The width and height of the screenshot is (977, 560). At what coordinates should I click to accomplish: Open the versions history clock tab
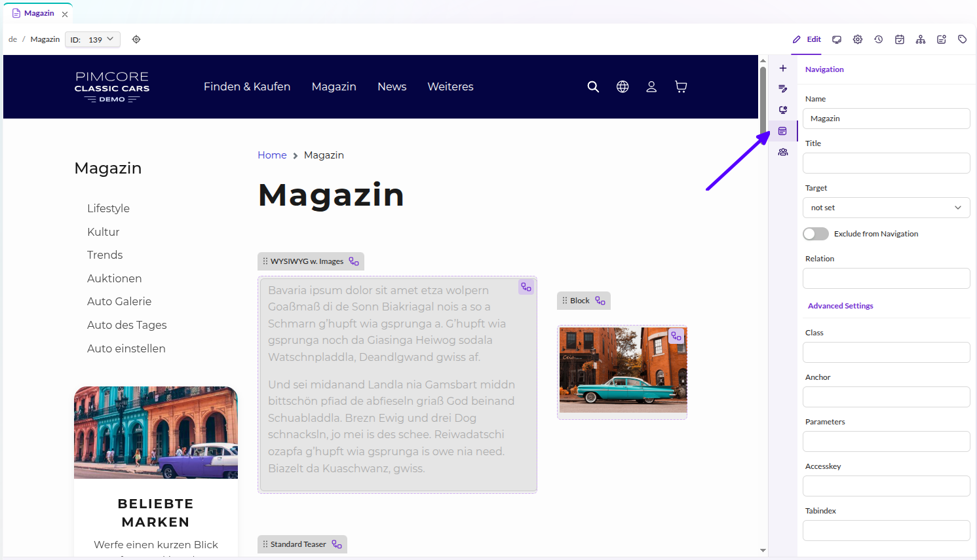[879, 39]
